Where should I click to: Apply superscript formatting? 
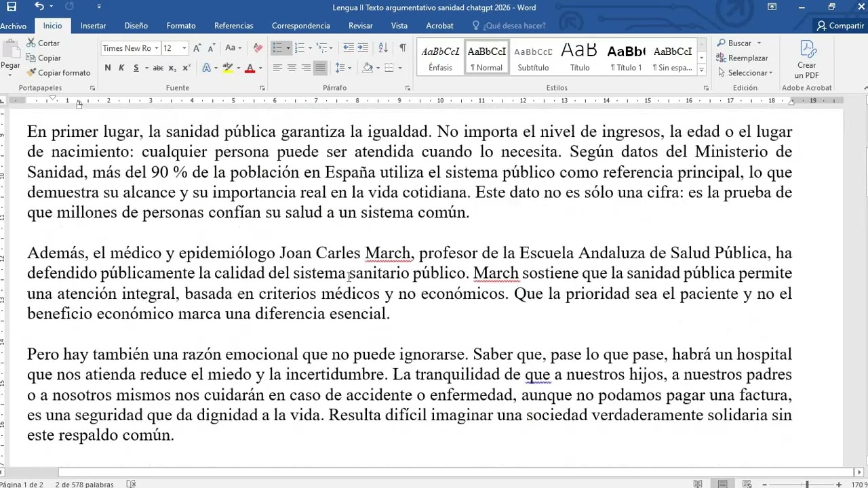(186, 68)
